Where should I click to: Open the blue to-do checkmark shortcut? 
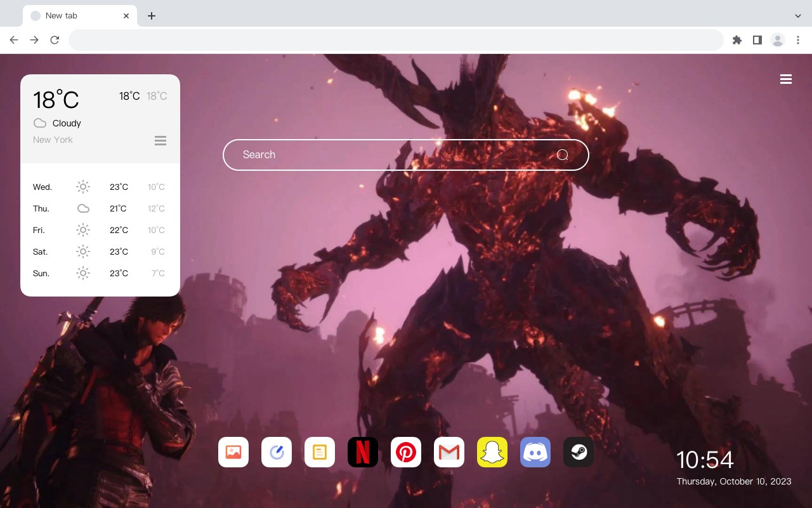277,452
